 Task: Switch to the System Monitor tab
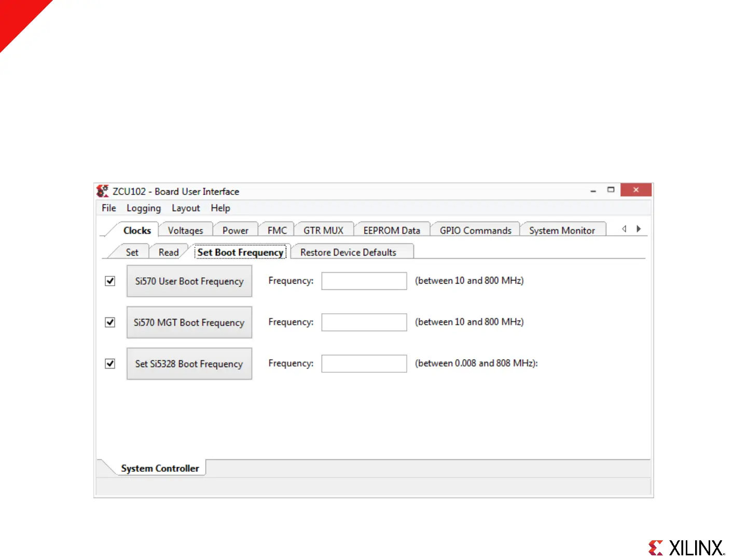[562, 230]
